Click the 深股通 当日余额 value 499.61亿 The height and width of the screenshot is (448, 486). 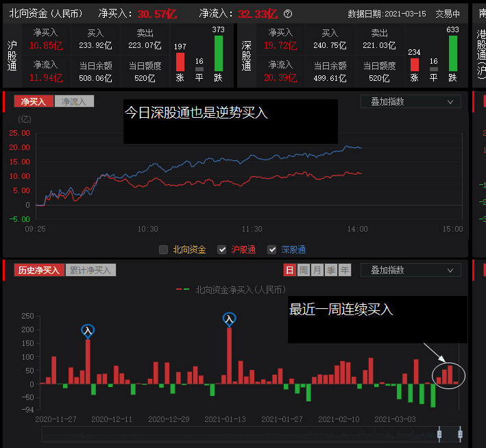(330, 78)
